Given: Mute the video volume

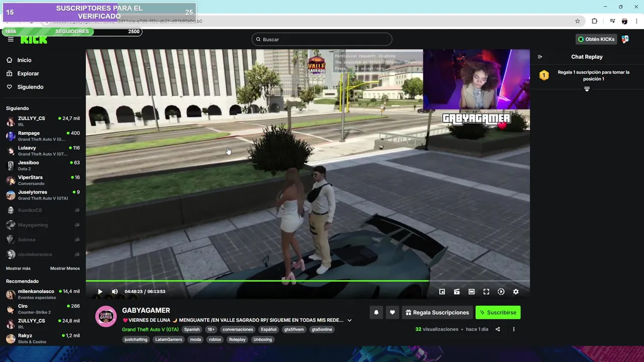Looking at the screenshot, I should tap(115, 292).
